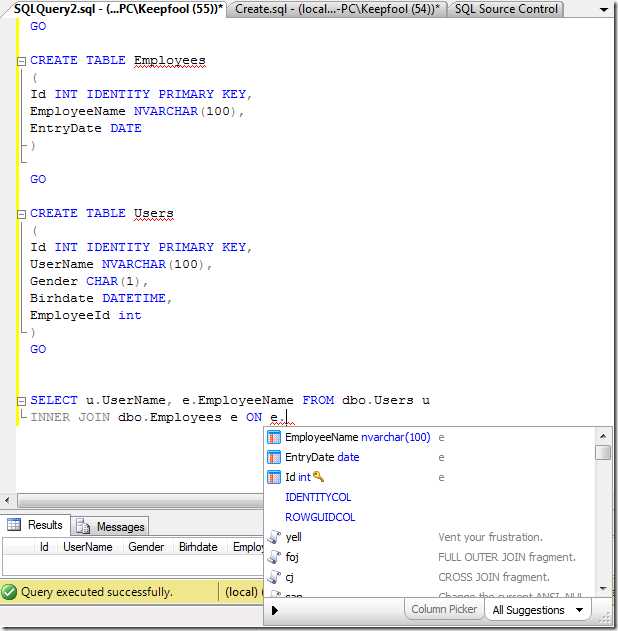This screenshot has width=618, height=631.
Task: Click the black arrow in suggestion footer
Action: click(275, 610)
